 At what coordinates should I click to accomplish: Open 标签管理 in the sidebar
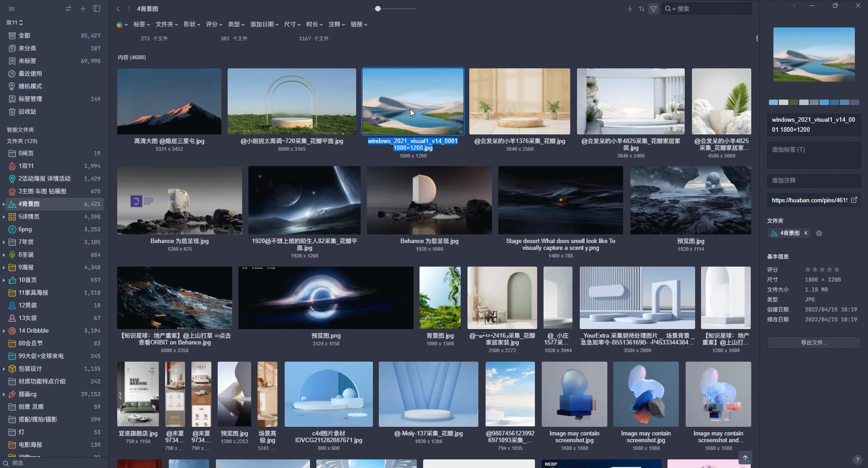click(54, 99)
